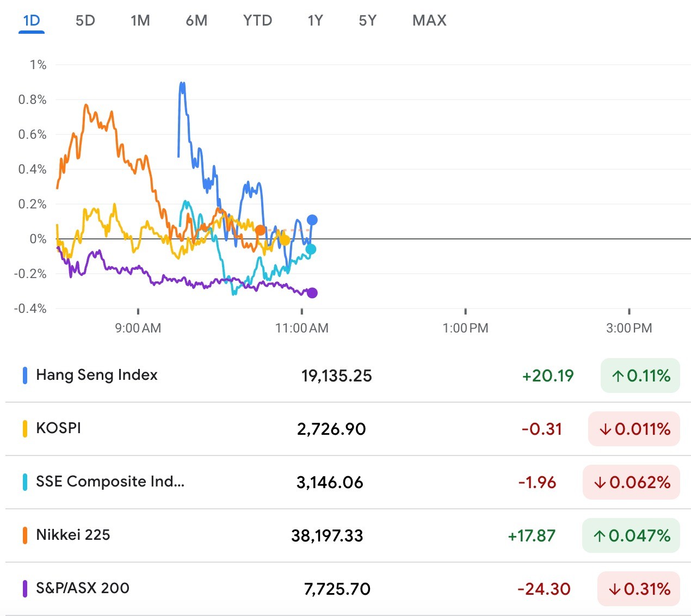Click the Nikkei 225 price 38,197.33

pos(327,536)
